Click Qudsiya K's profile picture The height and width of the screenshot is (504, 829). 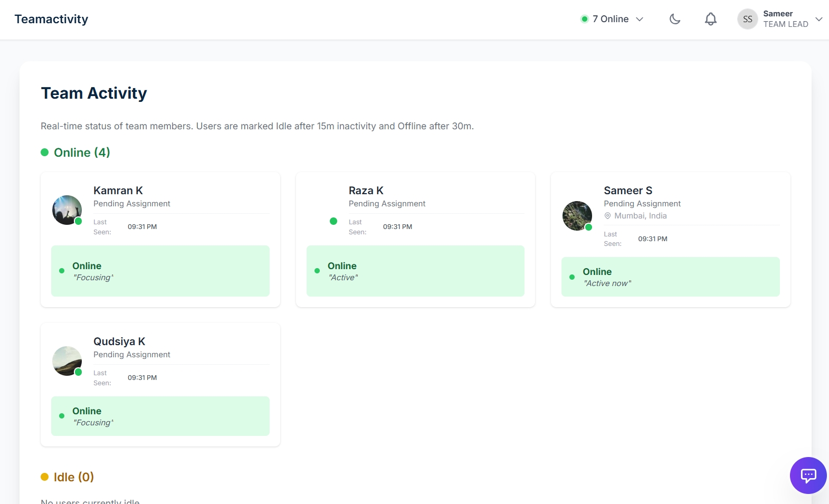67,361
